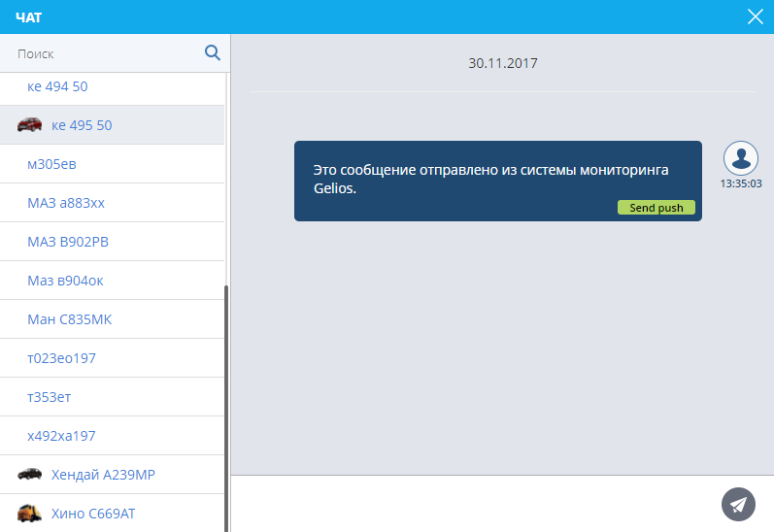The width and height of the screenshot is (774, 532).
Task: Click the user avatar icon beside message
Action: pos(741,157)
